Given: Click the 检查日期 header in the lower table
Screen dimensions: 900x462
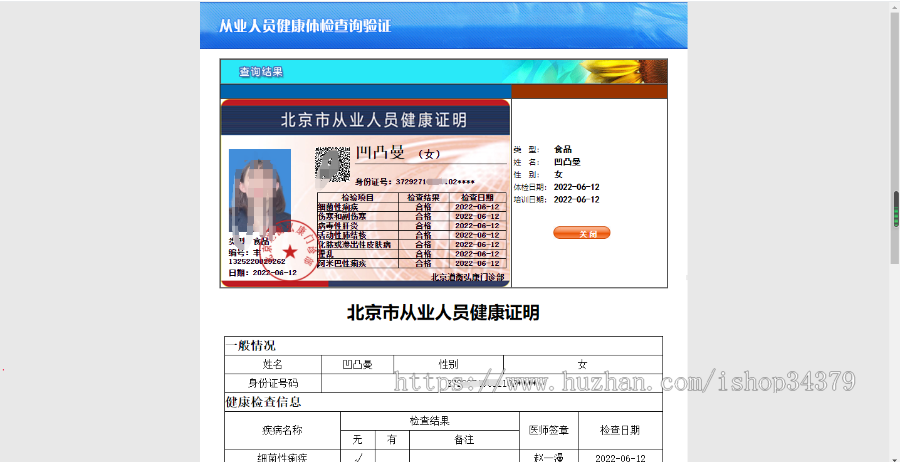Looking at the screenshot, I should pos(620,430).
